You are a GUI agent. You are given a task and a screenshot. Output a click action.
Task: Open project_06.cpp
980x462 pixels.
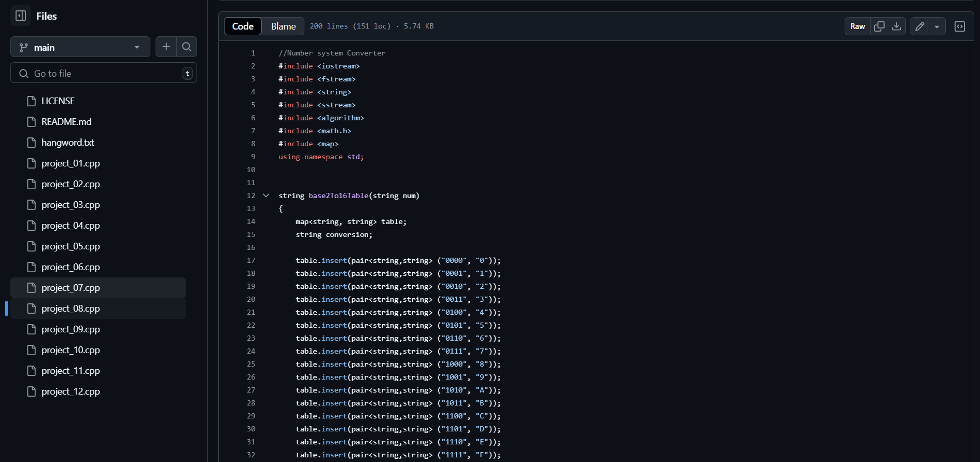[98, 267]
